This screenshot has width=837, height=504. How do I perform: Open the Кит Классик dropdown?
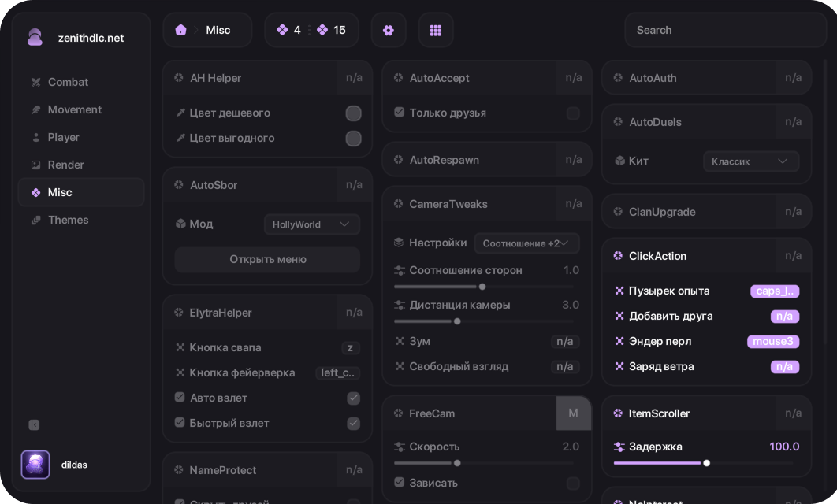[x=750, y=161]
